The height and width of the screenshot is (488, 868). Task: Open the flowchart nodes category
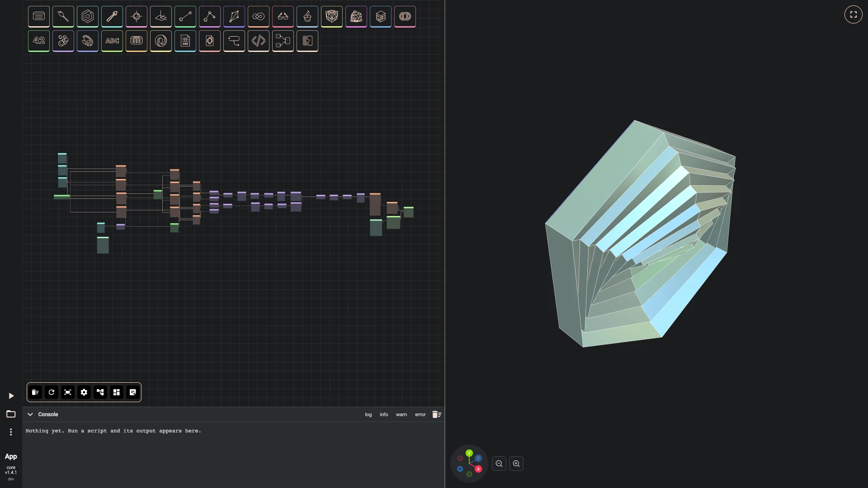[x=283, y=41]
